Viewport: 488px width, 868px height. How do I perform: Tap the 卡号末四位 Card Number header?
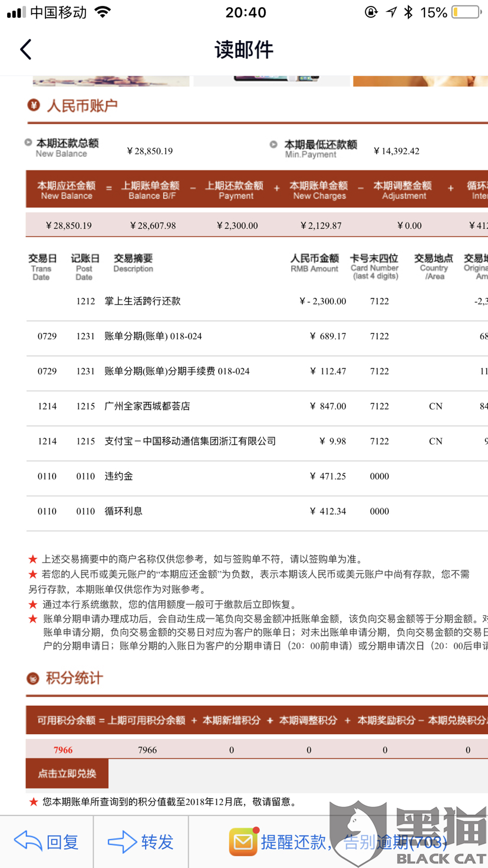[374, 267]
